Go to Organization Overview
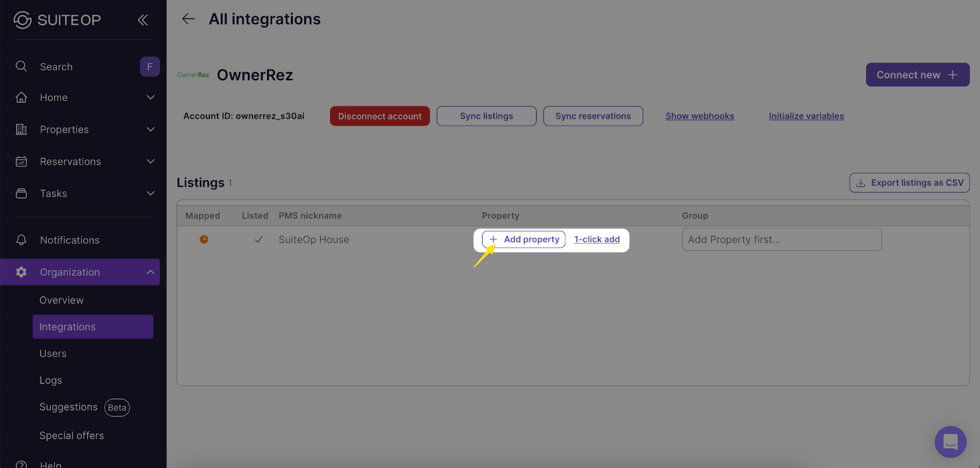Screen dimensions: 980x468 click(61, 300)
